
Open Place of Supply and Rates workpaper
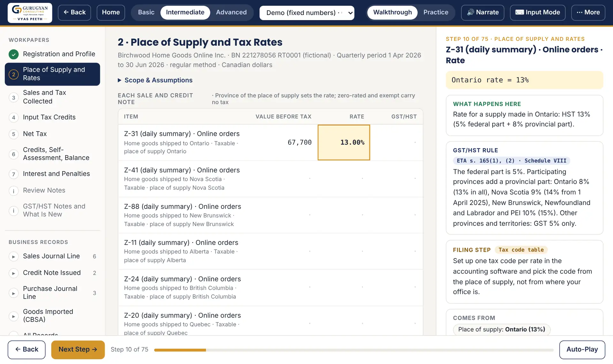tap(52, 74)
